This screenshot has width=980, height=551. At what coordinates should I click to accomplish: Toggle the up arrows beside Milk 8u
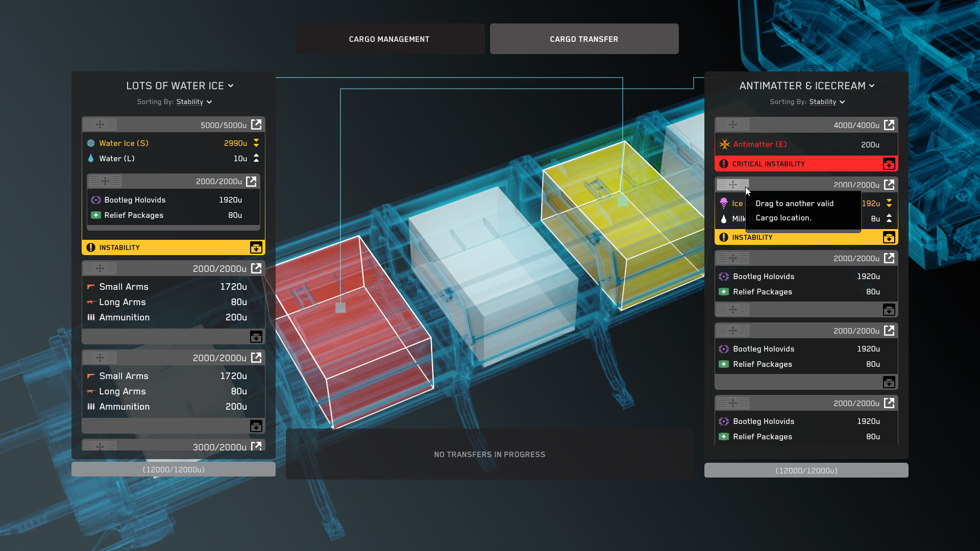click(x=889, y=218)
